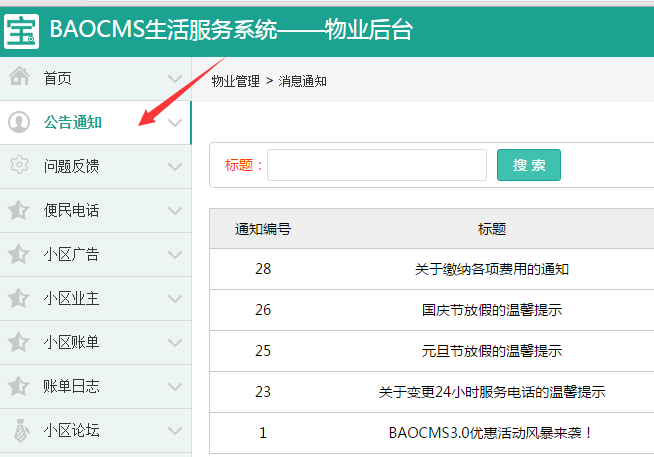Click the tie icon beside 小区论坛

(21, 430)
